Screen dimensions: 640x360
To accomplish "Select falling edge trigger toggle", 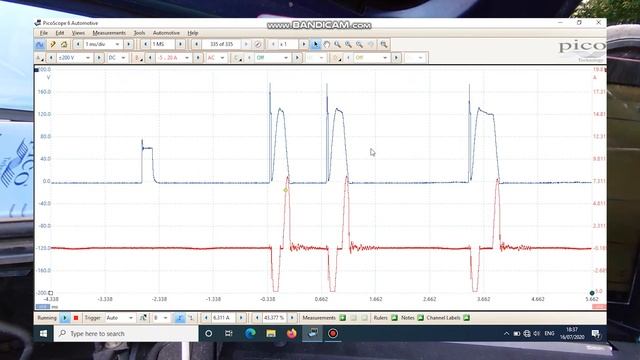I will click(191, 318).
